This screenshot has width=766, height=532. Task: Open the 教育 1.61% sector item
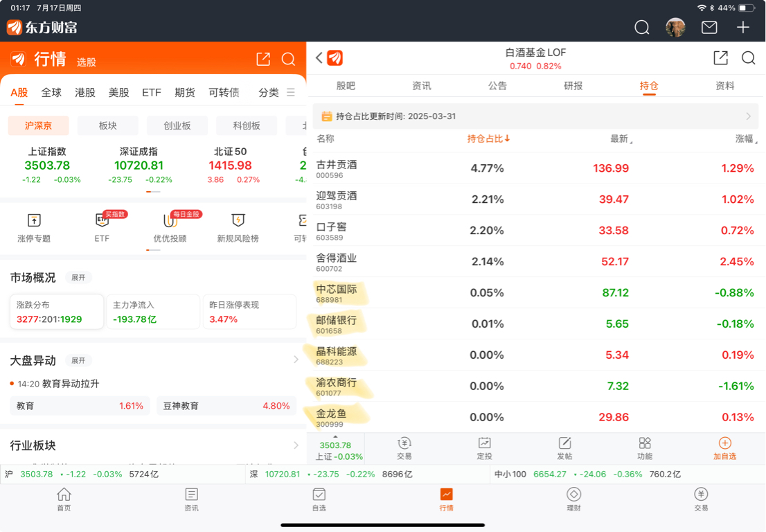click(x=80, y=406)
